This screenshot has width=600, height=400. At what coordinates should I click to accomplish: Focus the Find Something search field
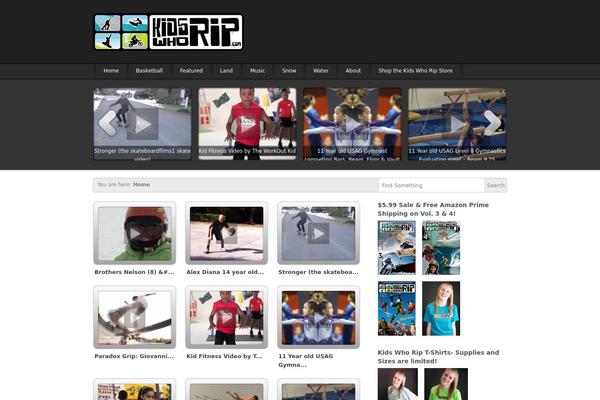tap(431, 185)
